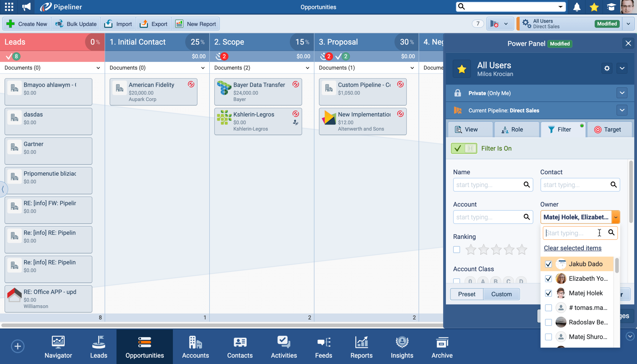
Task: Open the app grid menu icon
Action: coord(9,7)
